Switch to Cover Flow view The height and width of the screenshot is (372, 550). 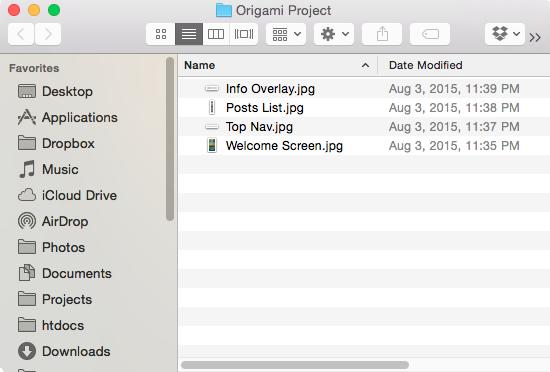(x=244, y=34)
